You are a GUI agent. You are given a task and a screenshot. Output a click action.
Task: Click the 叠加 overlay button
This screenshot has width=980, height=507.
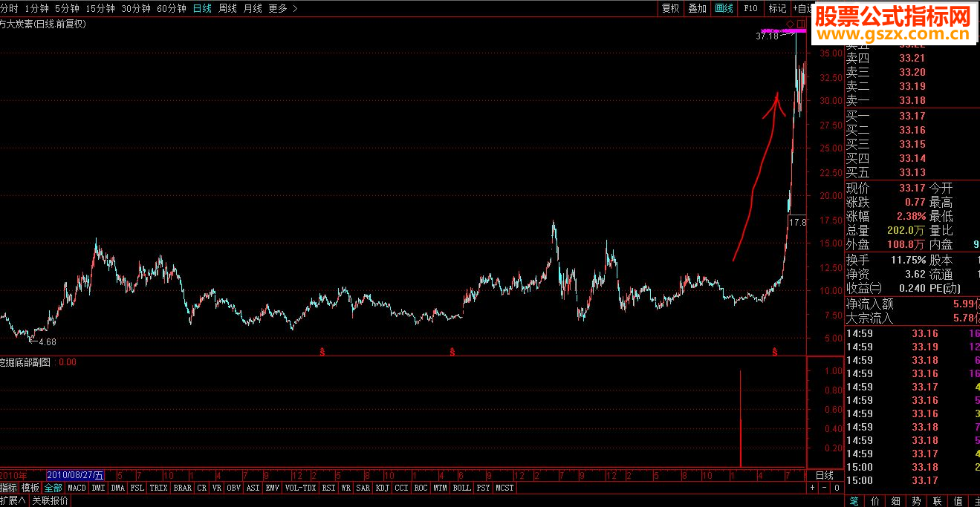[697, 8]
